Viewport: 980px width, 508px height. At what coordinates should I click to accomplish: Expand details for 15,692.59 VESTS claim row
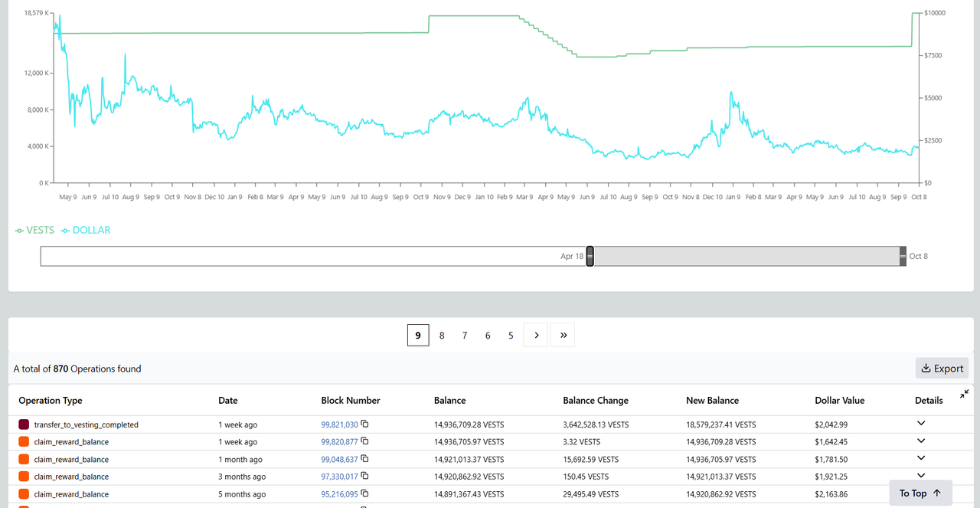click(920, 458)
